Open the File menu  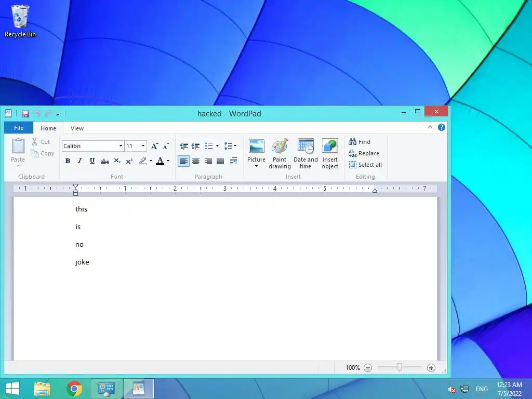click(x=19, y=128)
